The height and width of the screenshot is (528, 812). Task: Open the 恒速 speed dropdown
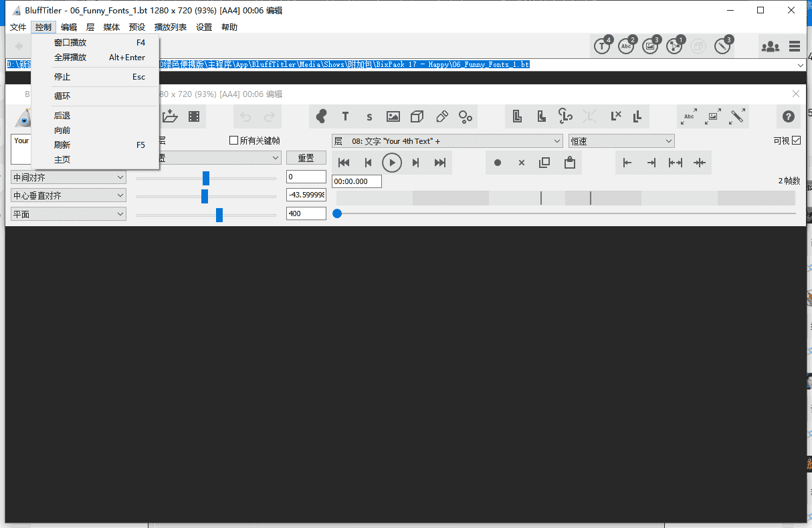pos(621,141)
